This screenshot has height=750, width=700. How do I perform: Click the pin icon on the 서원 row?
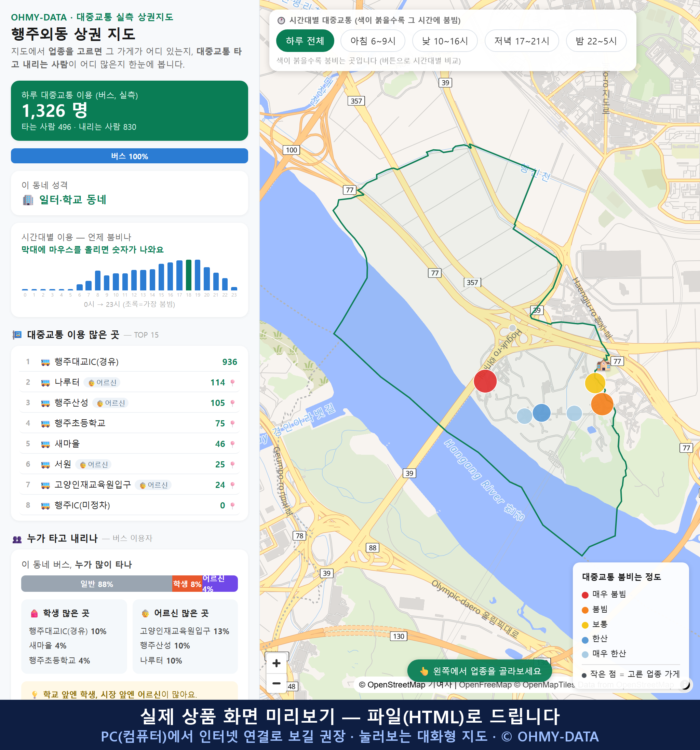coord(232,464)
